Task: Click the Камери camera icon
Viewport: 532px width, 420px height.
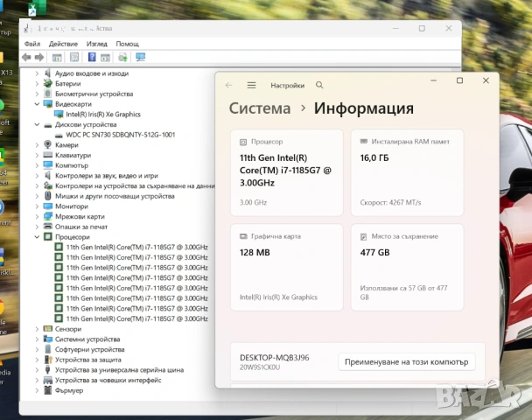Action: pyautogui.click(x=48, y=145)
